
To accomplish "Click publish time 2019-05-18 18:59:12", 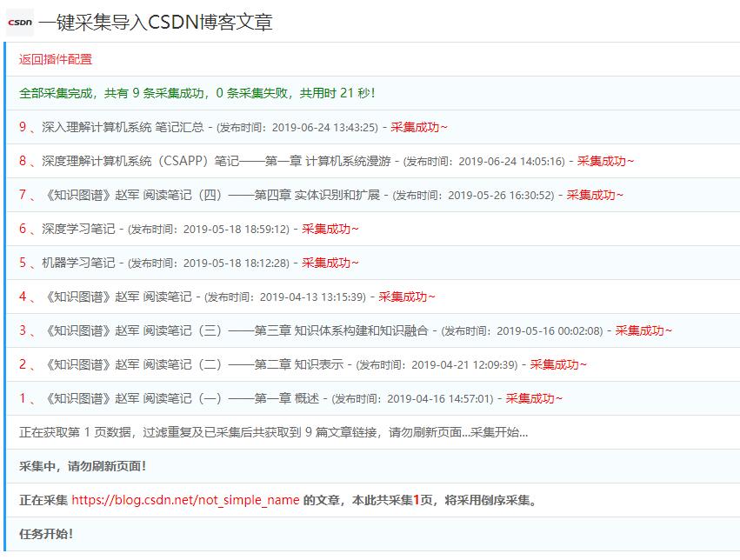I will click(x=235, y=230).
